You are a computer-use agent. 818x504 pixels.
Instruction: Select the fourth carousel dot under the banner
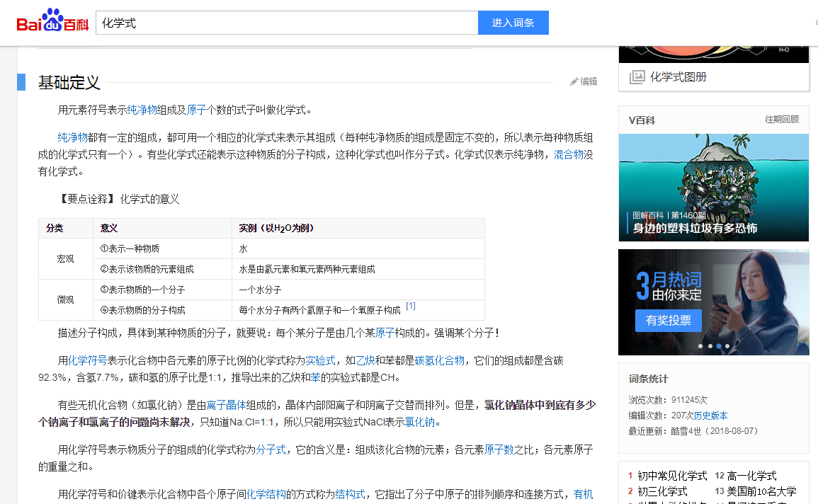pyautogui.click(x=727, y=345)
